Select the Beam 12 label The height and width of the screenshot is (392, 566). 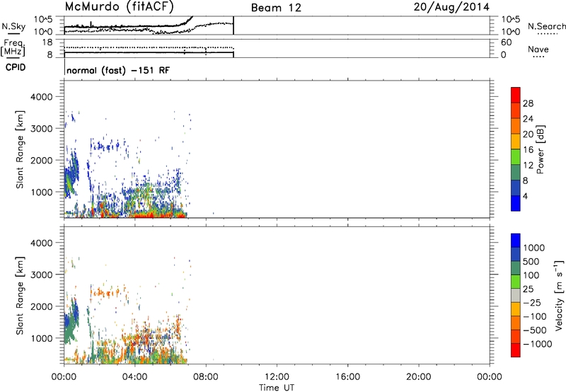276,8
